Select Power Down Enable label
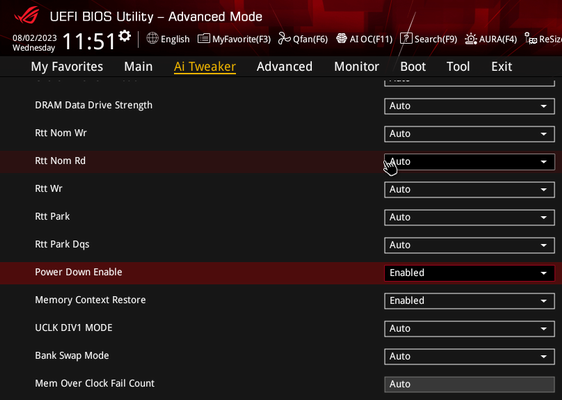Viewport: 562px width, 400px height. (78, 272)
